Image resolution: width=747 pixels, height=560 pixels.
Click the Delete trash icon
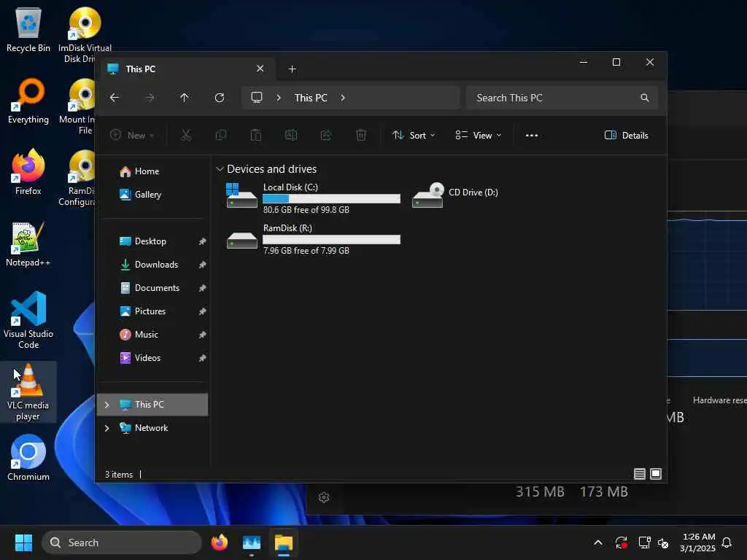point(361,135)
